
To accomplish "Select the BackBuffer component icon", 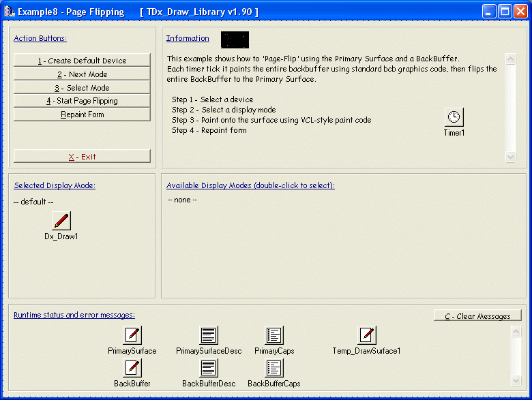I will [x=132, y=368].
